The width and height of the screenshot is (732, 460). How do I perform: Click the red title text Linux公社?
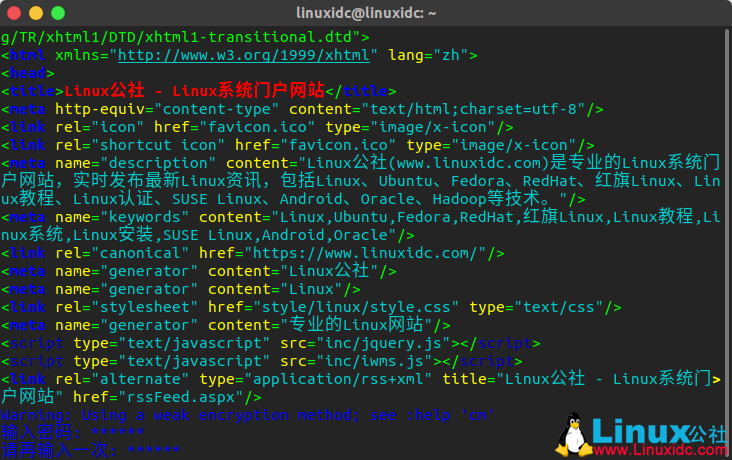coord(105,91)
